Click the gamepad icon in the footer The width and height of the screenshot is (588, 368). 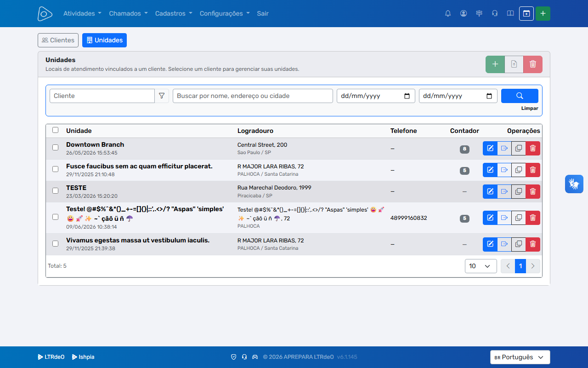click(x=255, y=357)
